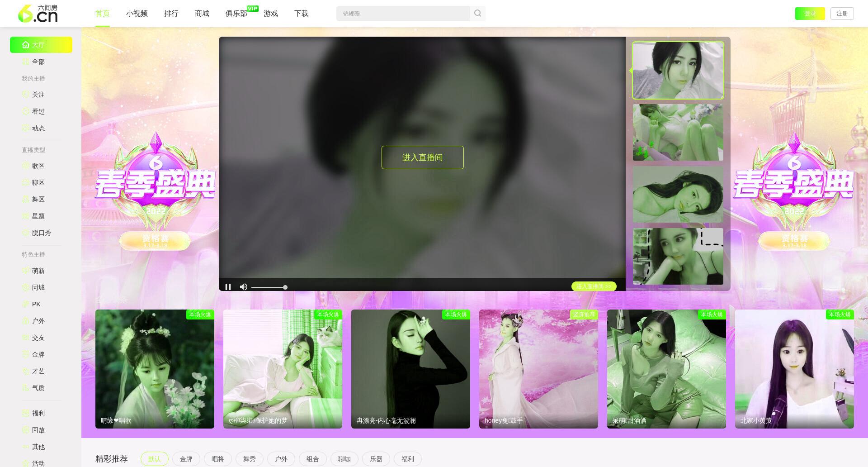The width and height of the screenshot is (868, 467).
Task: Click 进入直播间 button in video center
Action: [423, 157]
